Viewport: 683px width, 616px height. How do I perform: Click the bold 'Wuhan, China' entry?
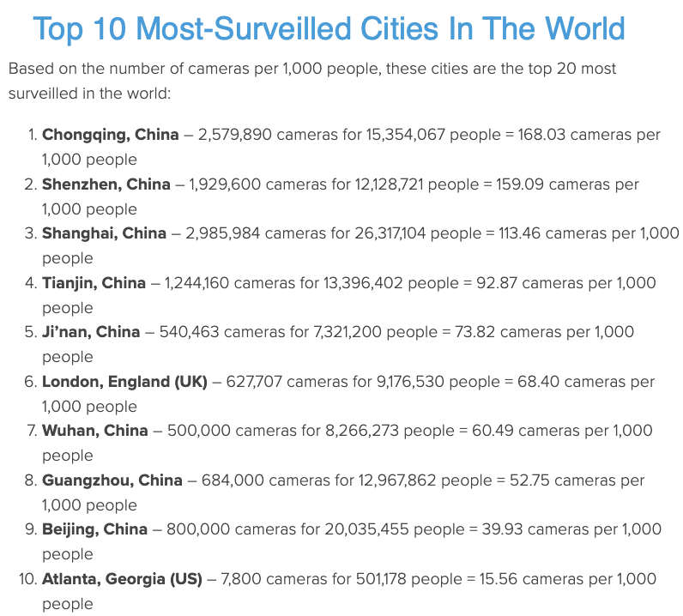tap(95, 431)
